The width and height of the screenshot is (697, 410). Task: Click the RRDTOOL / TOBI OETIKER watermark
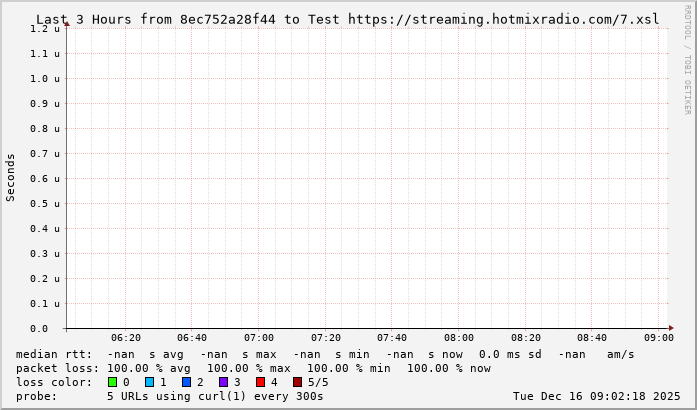[687, 60]
